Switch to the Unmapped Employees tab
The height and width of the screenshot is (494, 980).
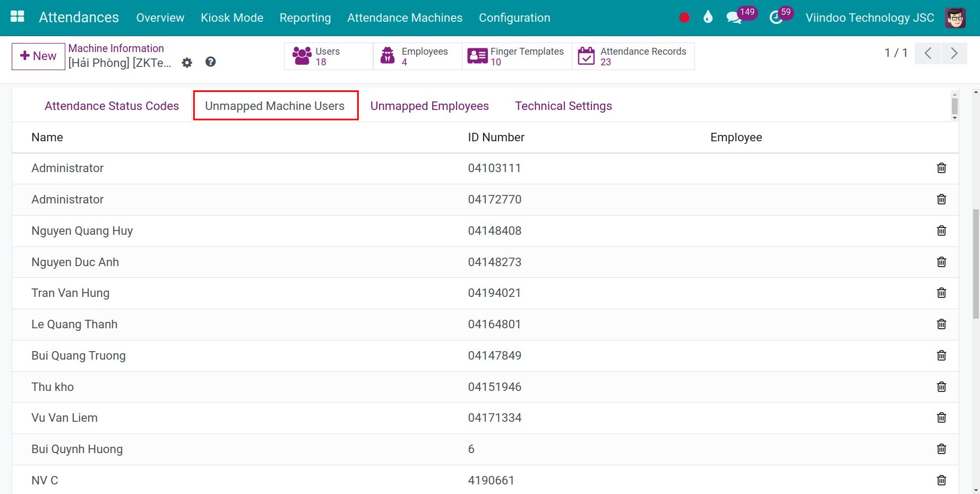click(429, 106)
